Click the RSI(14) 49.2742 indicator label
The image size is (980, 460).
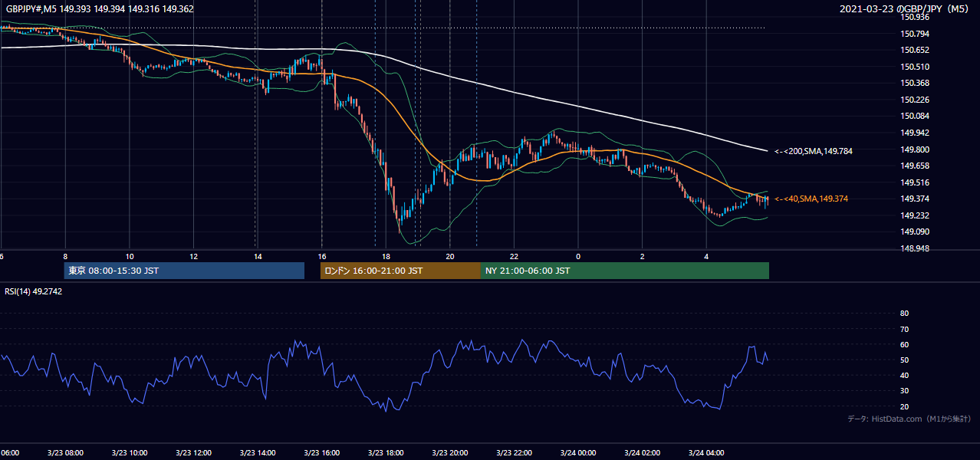click(x=34, y=291)
